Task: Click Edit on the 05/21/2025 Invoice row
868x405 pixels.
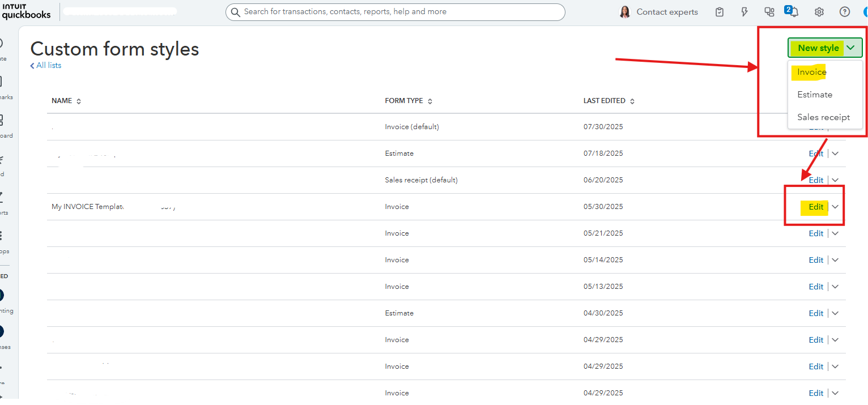Action: click(816, 233)
